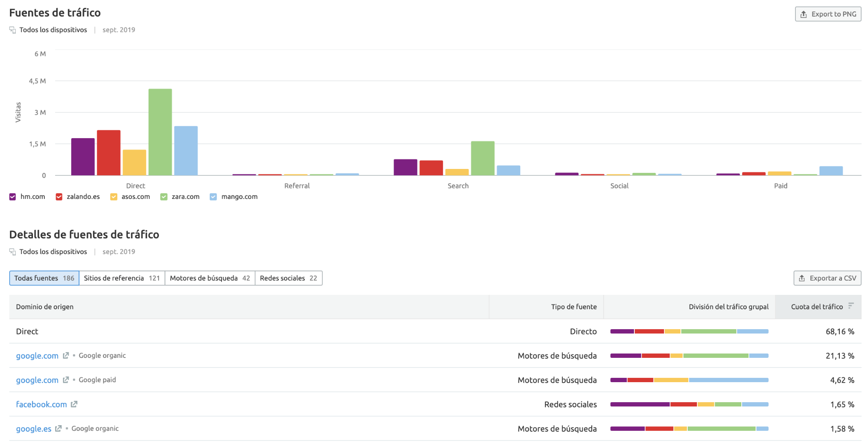This screenshot has width=868, height=446.
Task: Open external link icon beside google.es
Action: coord(58,429)
